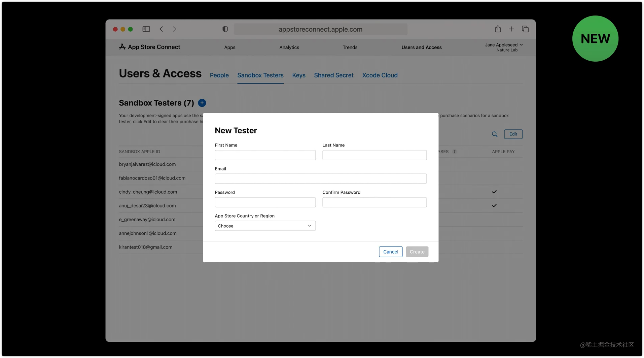Select kirantest018@gmail.com tester row

[x=321, y=247]
